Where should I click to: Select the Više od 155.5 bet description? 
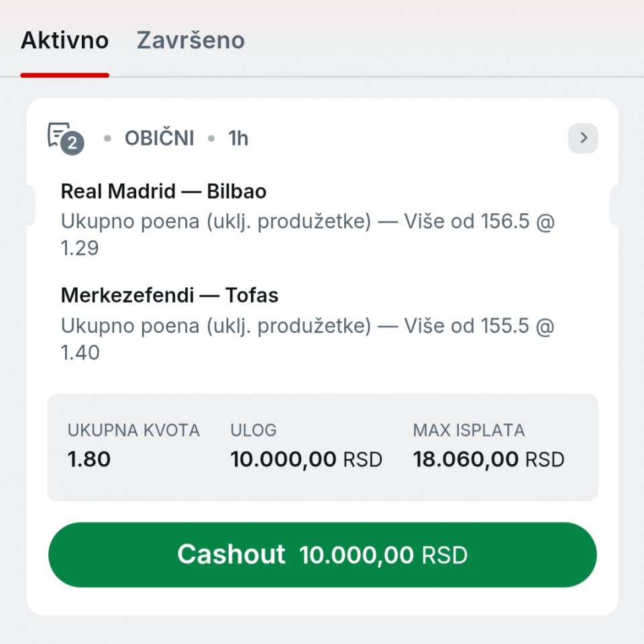pyautogui.click(x=307, y=326)
